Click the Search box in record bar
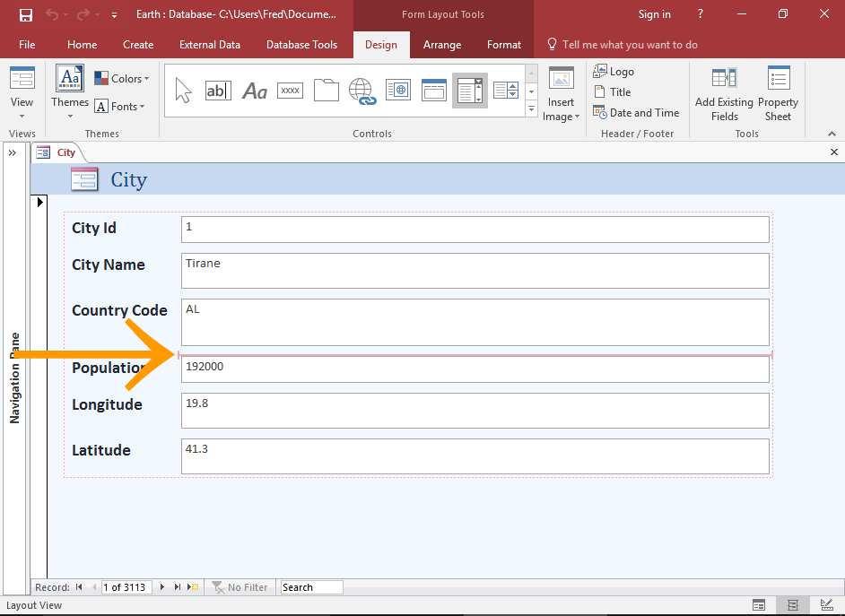 (x=311, y=587)
